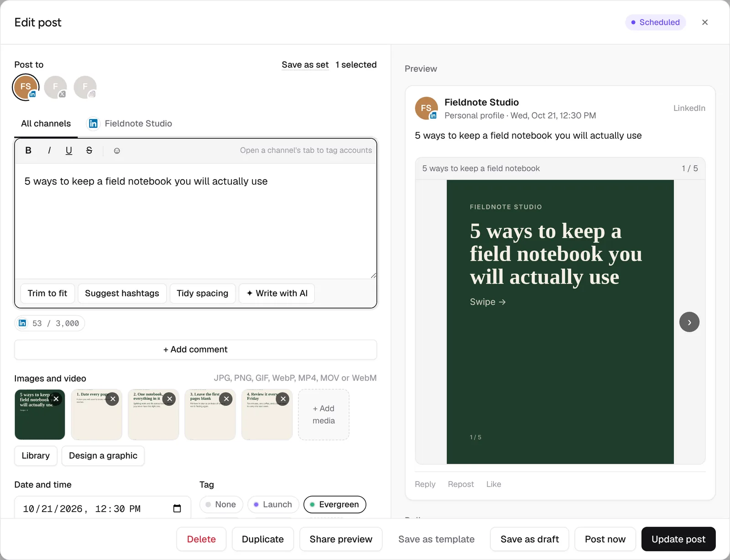The image size is (730, 560).
Task: Select the None tag
Action: (221, 504)
